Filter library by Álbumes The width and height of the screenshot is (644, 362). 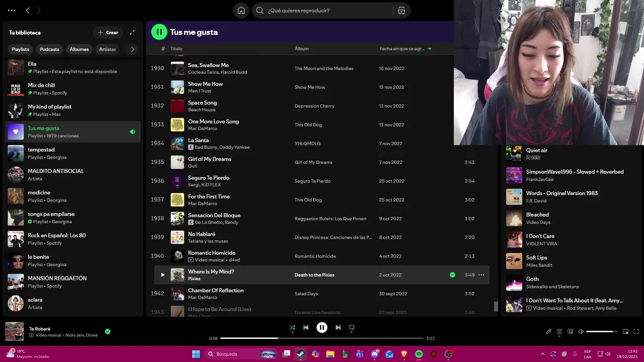(x=79, y=49)
